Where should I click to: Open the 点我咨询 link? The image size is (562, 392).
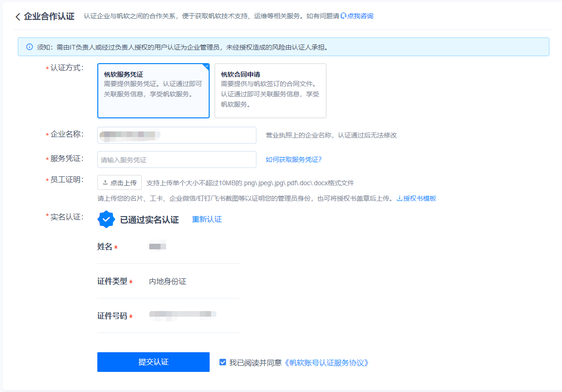[360, 16]
